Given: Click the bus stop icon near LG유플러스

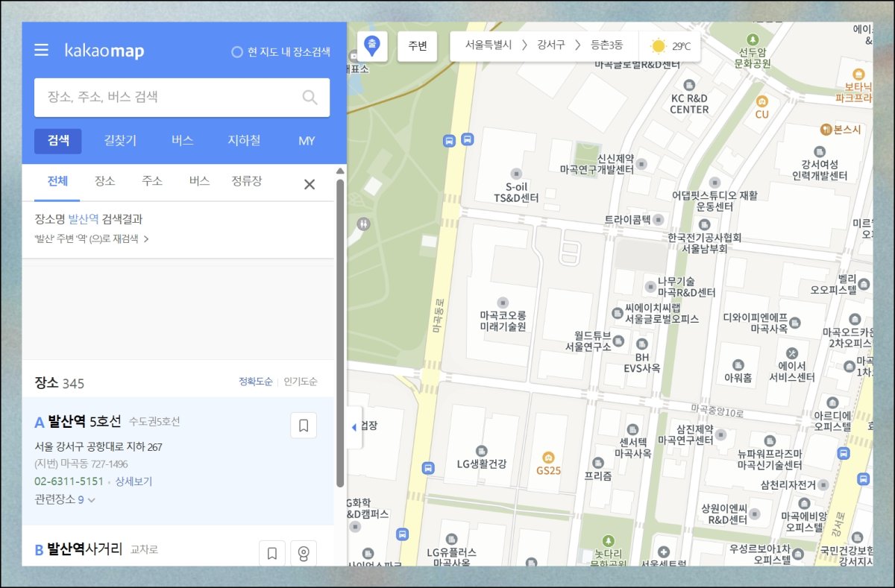Looking at the screenshot, I should pyautogui.click(x=403, y=534).
